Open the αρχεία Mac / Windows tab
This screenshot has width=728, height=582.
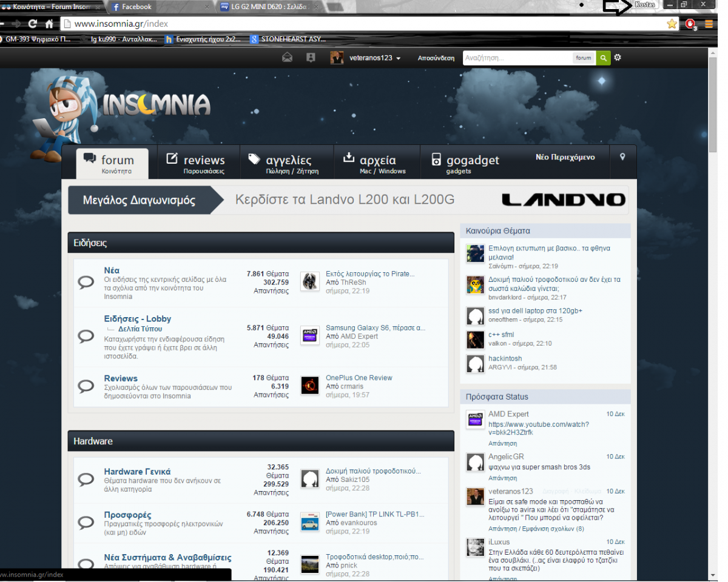pyautogui.click(x=376, y=164)
